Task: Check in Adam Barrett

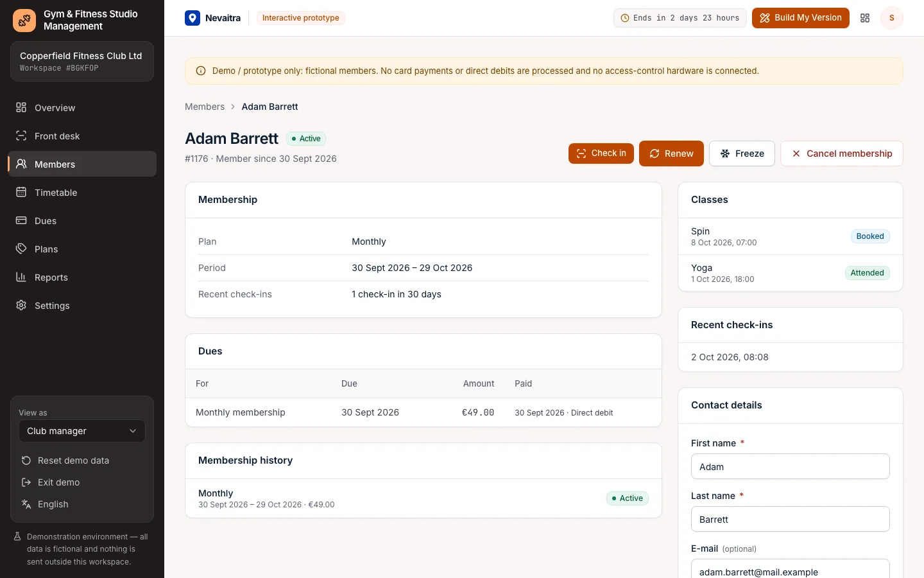Action: tap(601, 153)
